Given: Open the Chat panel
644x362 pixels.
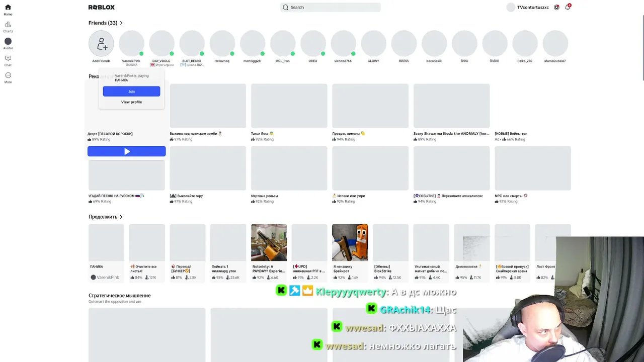Looking at the screenshot, I should [x=8, y=61].
